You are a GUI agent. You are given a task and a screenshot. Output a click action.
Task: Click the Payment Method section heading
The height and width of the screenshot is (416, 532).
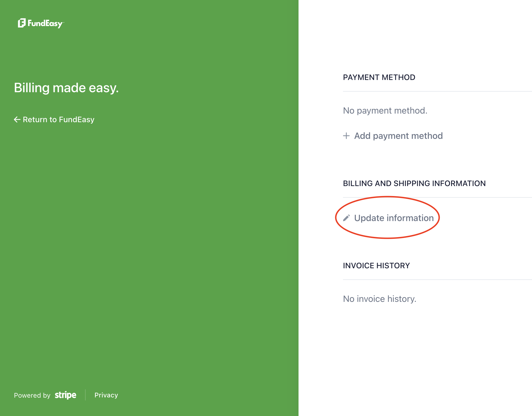point(379,77)
